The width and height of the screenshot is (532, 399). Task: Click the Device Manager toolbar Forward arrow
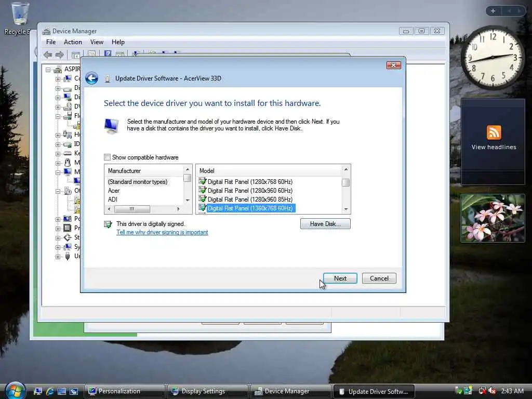(60, 55)
